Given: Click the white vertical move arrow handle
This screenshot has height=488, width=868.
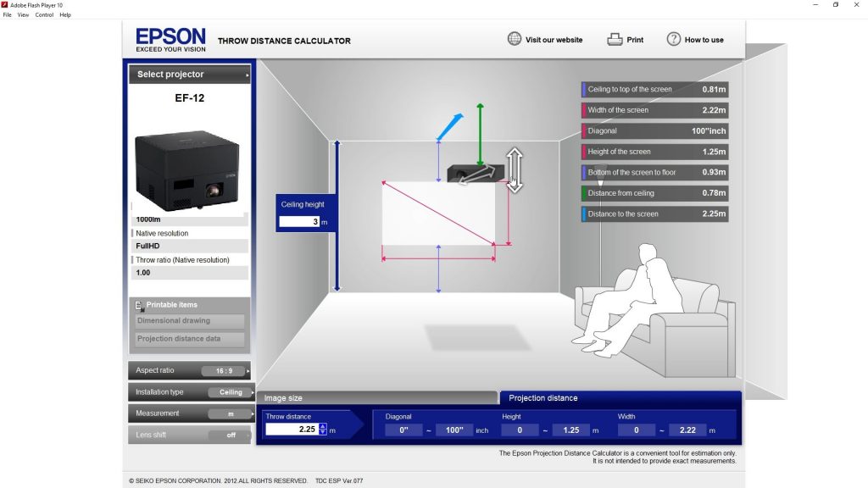Looking at the screenshot, I should coord(515,169).
